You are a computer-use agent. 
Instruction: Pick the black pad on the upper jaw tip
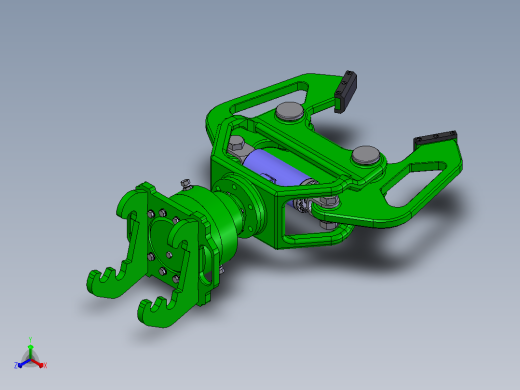click(x=345, y=91)
